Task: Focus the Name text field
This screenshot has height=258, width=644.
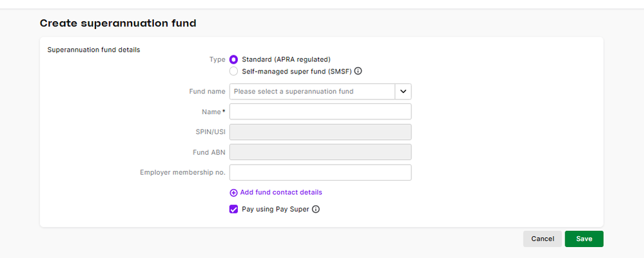Action: pos(320,112)
